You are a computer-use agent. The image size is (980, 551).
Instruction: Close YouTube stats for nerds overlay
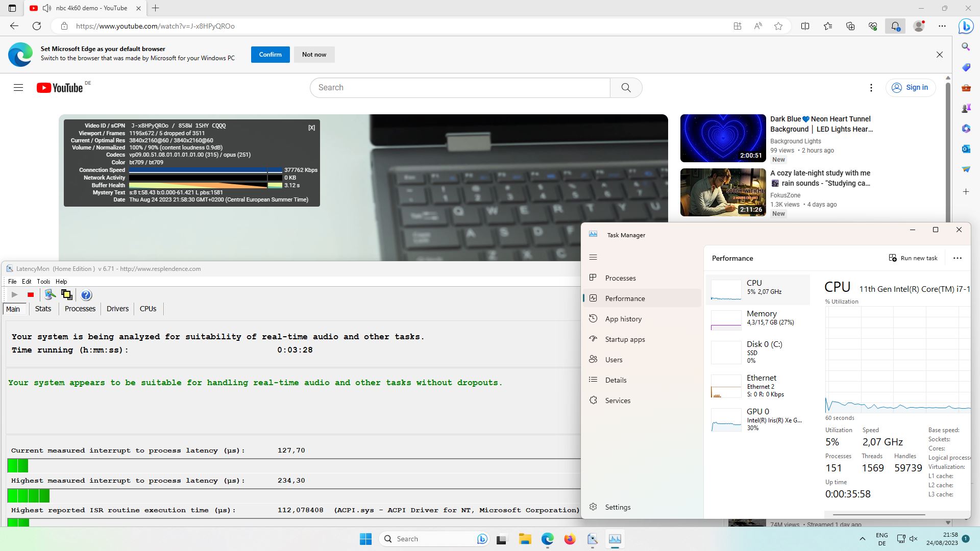click(x=311, y=128)
